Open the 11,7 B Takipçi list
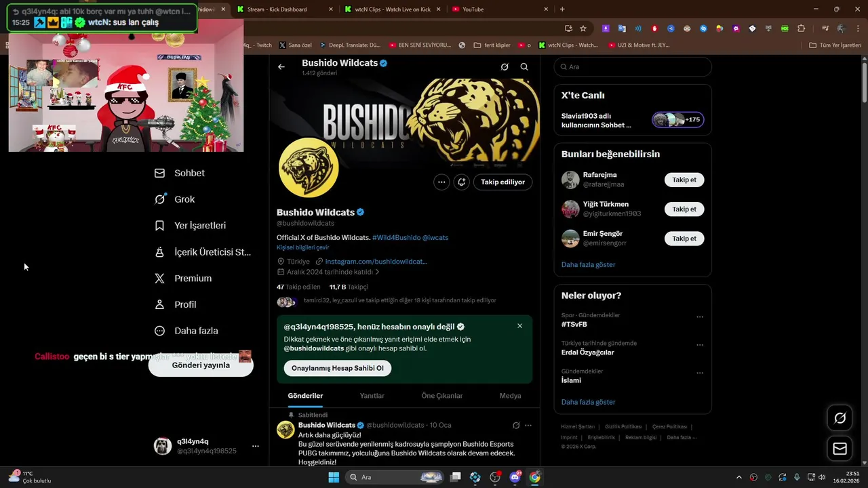Viewport: 868px width, 488px height. 349,287
